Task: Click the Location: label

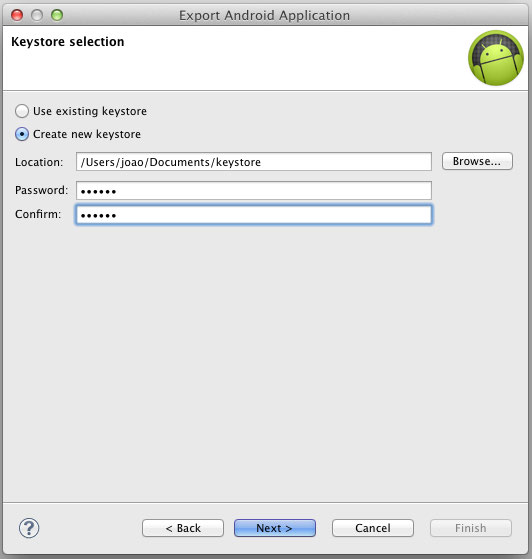Action: coord(39,162)
